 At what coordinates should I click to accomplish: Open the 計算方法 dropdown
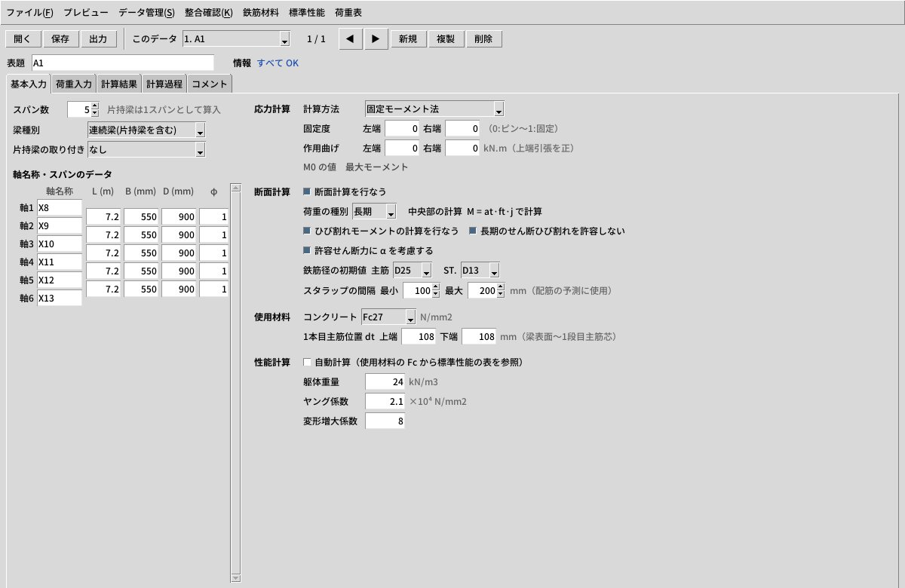(x=434, y=109)
